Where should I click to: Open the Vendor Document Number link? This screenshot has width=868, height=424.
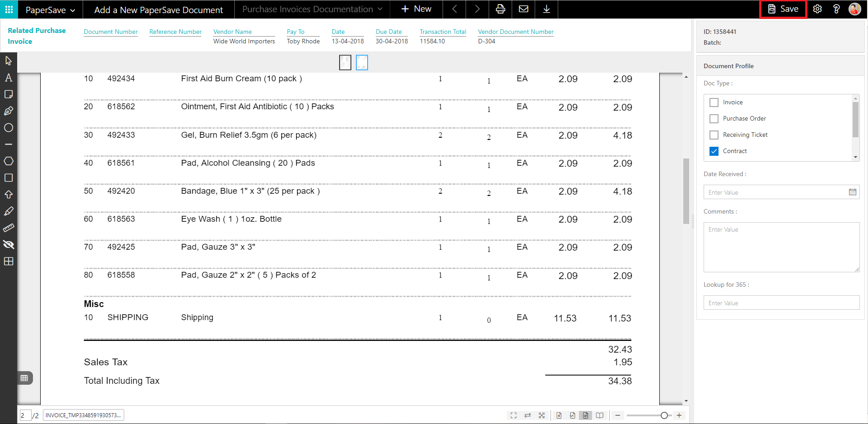[515, 32]
